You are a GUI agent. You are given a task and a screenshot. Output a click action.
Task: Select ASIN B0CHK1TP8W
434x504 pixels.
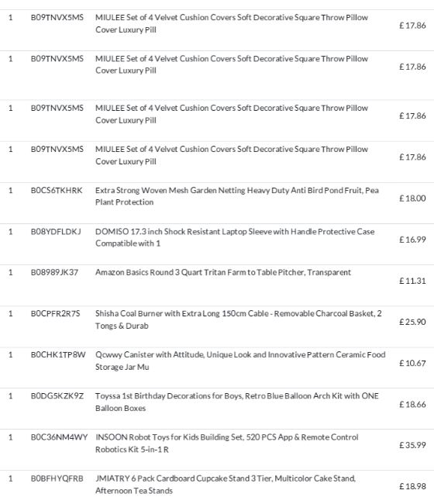tap(58, 354)
